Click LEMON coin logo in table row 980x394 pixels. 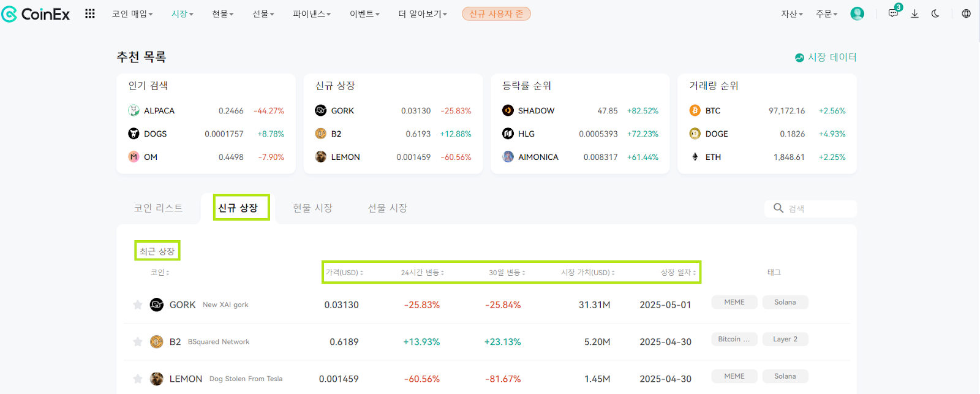(157, 379)
